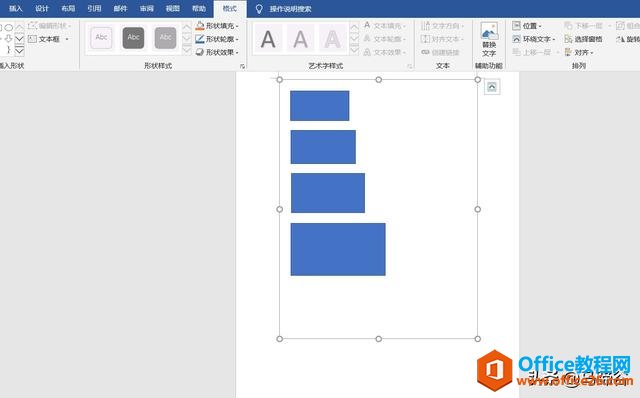Open the 位置 position menu
Screen dimensions: 640x398
(527, 26)
